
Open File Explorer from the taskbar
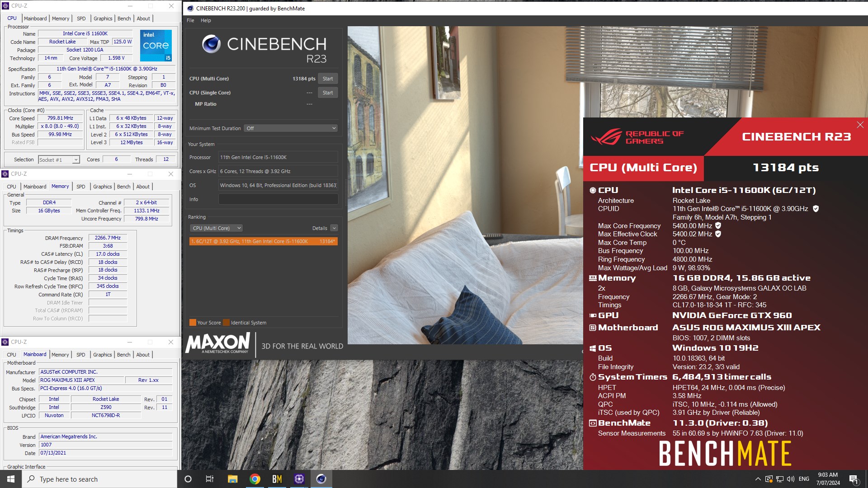tap(232, 479)
